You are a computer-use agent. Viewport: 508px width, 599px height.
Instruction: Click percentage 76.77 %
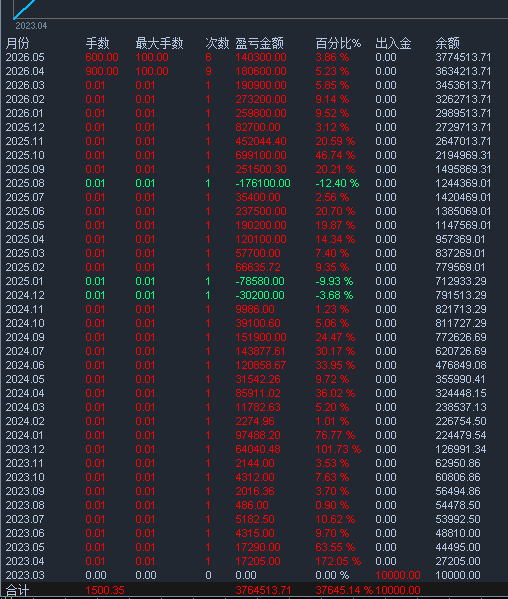[x=335, y=435]
